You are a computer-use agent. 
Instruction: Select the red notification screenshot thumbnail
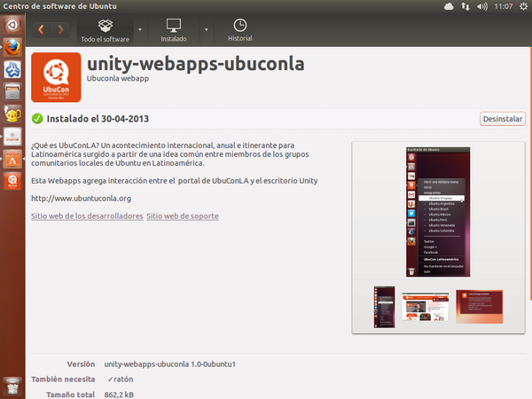479,307
